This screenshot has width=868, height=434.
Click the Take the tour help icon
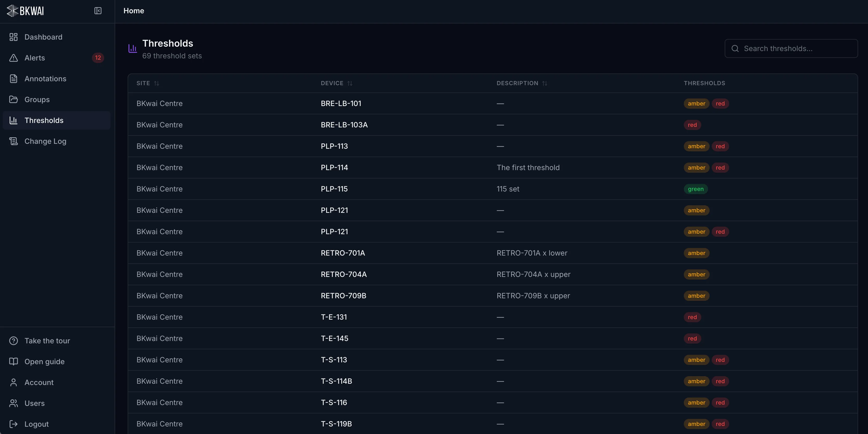click(x=14, y=341)
